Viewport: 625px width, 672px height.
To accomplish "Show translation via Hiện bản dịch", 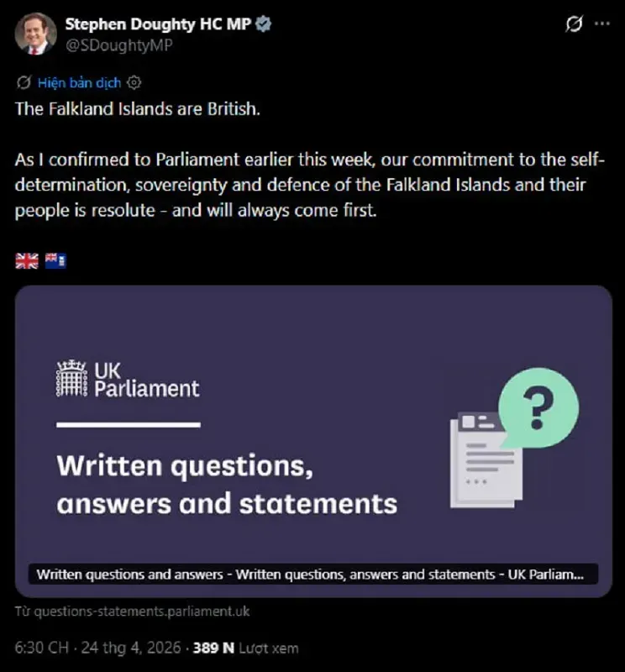I will tap(79, 82).
